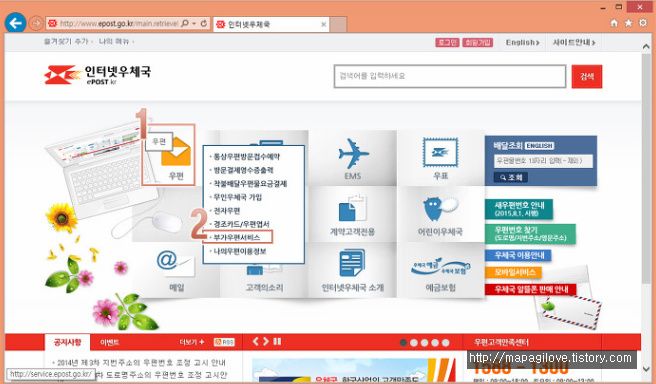This screenshot has width=656, height=384.
Task: Click the 배달조회 tracking number field
Action: point(543,161)
